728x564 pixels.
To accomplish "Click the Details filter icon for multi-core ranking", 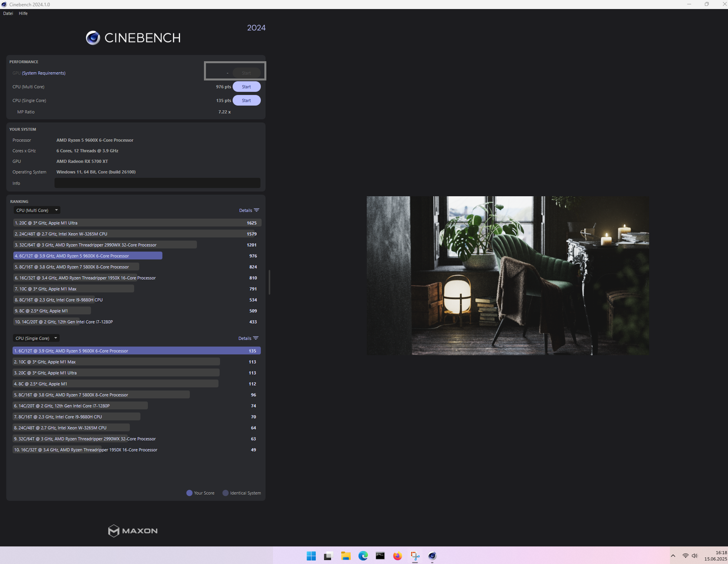I will click(257, 210).
